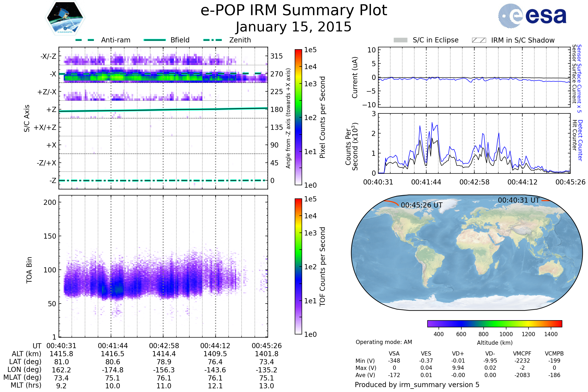
Task: Click the IRM in S/C Shadow hatched swatch
Action: click(479, 40)
